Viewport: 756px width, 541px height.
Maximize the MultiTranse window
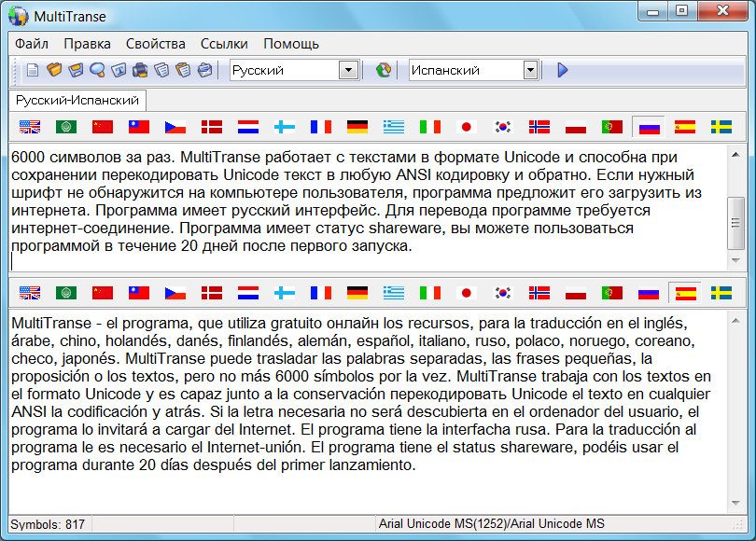tap(681, 11)
